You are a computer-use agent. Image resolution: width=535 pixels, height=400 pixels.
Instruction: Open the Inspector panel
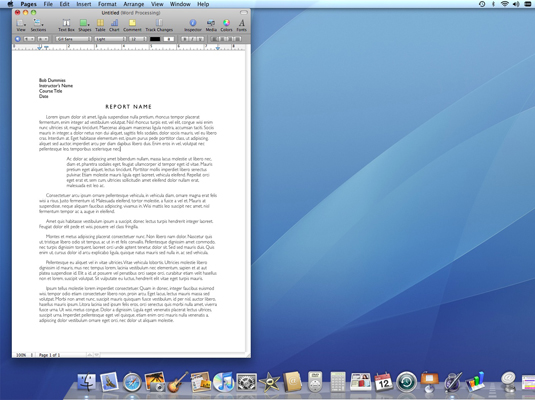pos(193,25)
